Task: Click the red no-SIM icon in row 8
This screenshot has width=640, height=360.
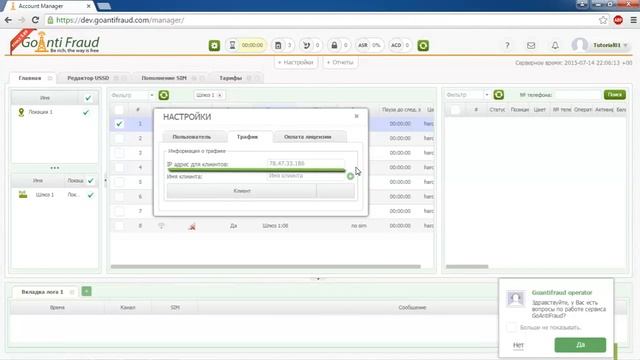Action: pyautogui.click(x=192, y=226)
